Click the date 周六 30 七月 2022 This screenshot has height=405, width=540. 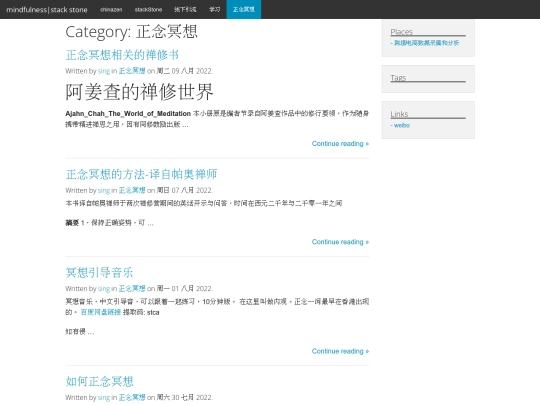pyautogui.click(x=185, y=397)
